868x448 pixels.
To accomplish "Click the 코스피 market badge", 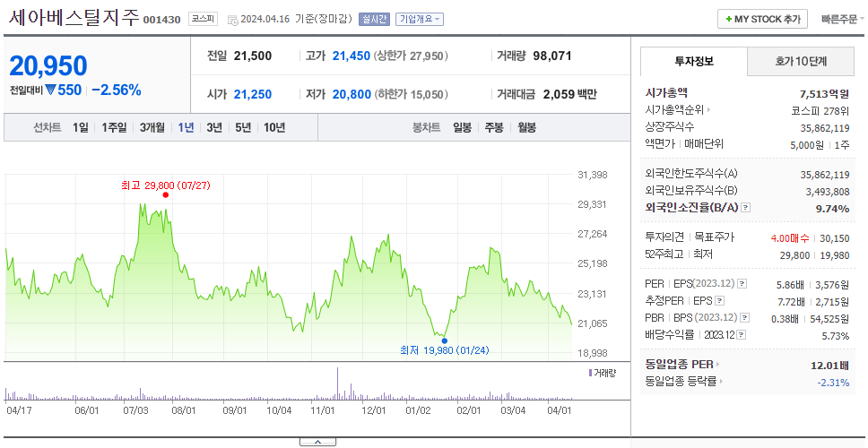I will pos(204,19).
